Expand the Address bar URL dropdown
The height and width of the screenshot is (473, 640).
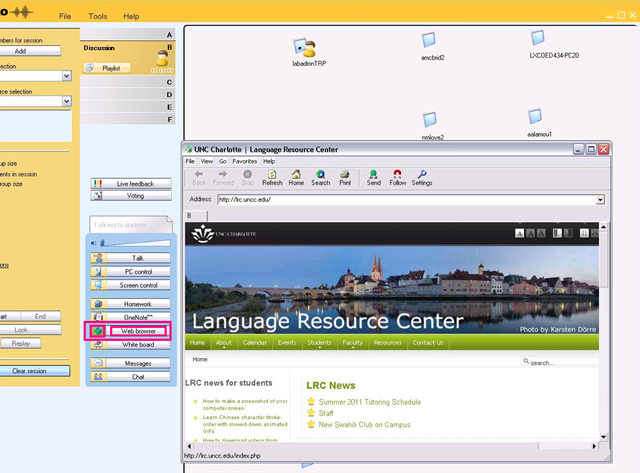coord(600,199)
